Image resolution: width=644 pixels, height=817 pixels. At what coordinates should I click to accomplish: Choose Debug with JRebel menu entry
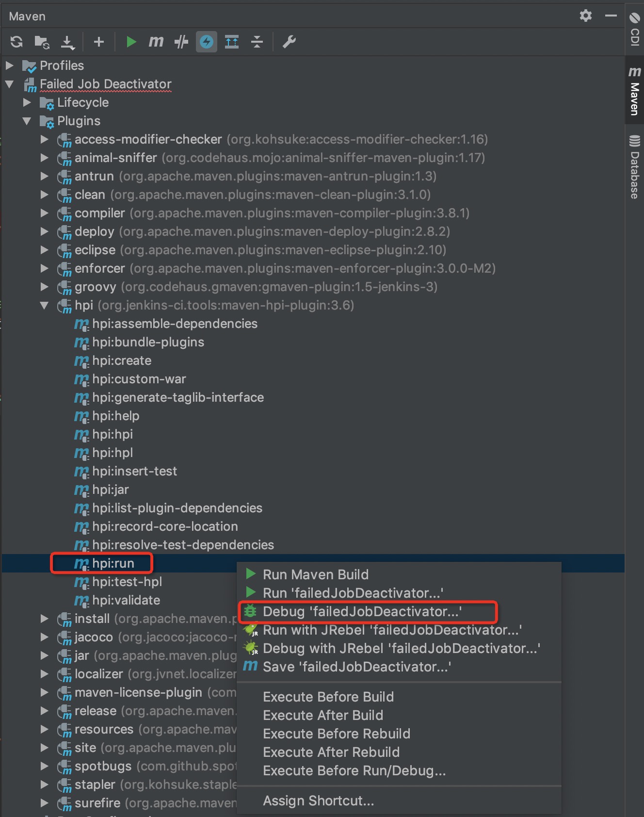(399, 648)
